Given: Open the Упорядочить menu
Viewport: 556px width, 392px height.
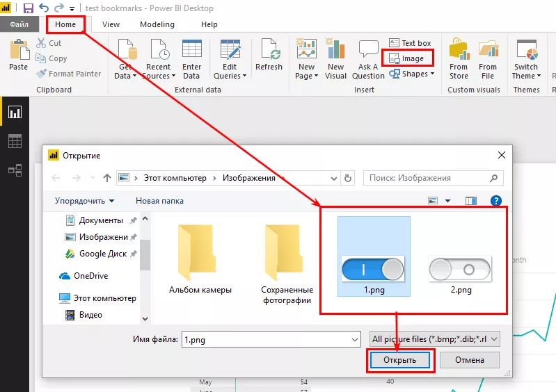Looking at the screenshot, I should 84,201.
